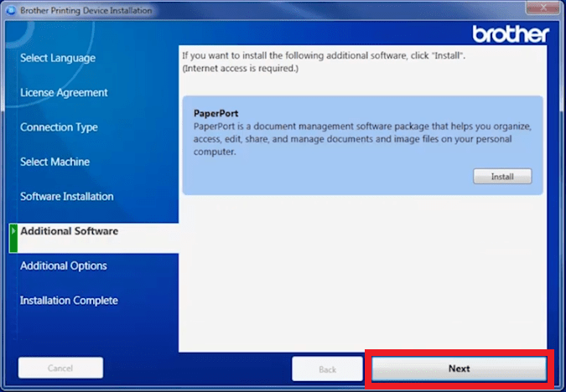
Task: Click the brother logo
Action: [511, 34]
